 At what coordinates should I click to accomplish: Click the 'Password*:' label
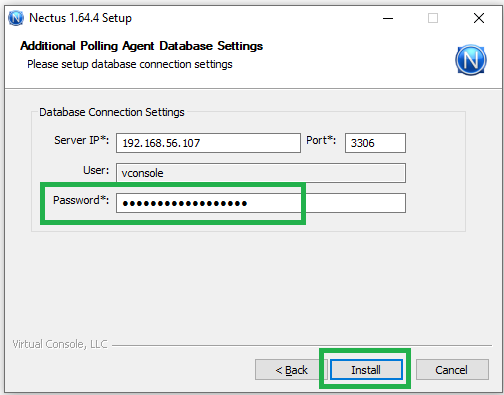(x=81, y=200)
